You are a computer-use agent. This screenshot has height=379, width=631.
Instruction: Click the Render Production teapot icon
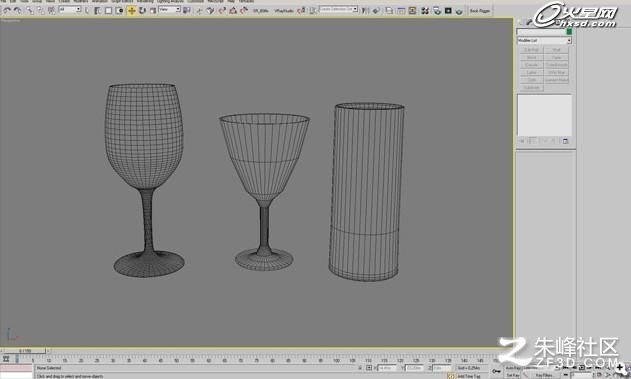pos(459,11)
